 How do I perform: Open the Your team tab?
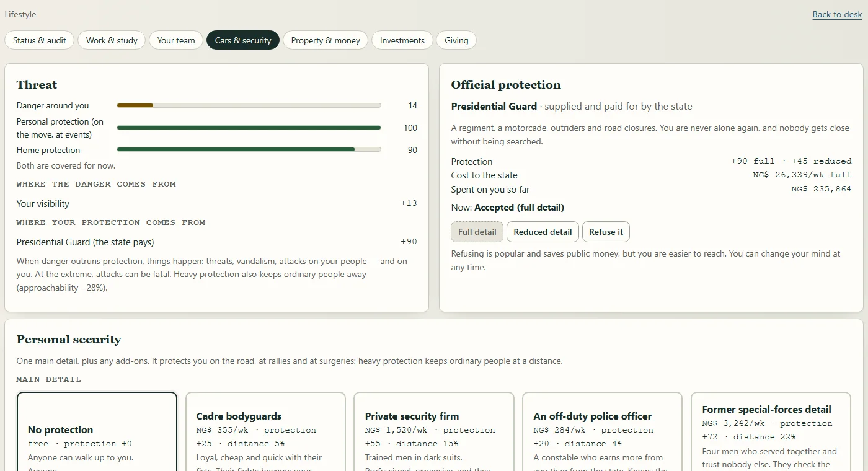click(x=176, y=40)
